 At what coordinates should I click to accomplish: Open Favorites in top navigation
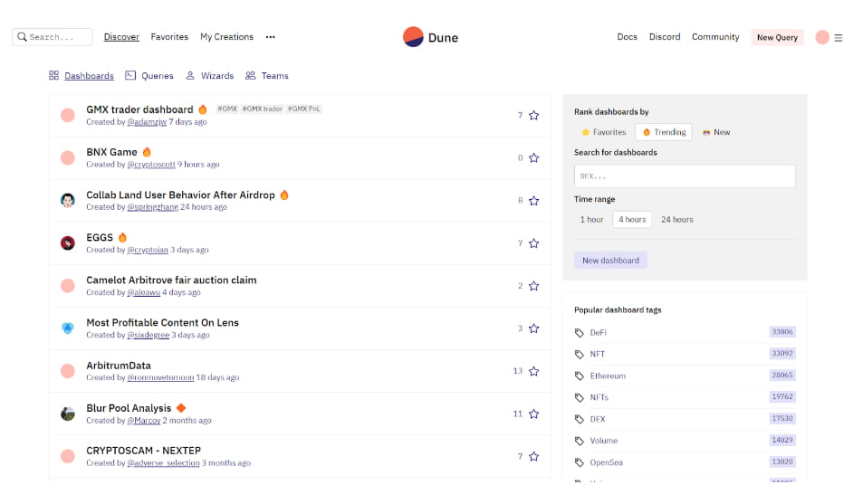169,36
